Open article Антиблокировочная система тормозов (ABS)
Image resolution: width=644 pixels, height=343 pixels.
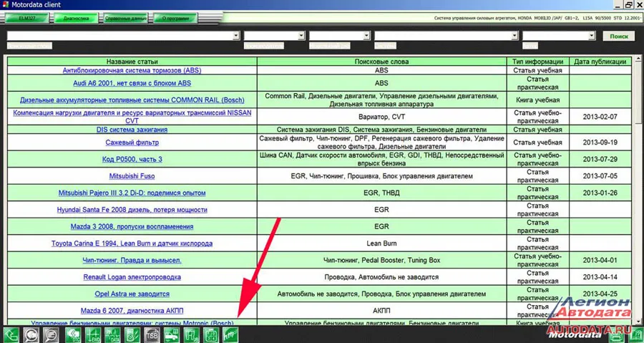coord(132,70)
